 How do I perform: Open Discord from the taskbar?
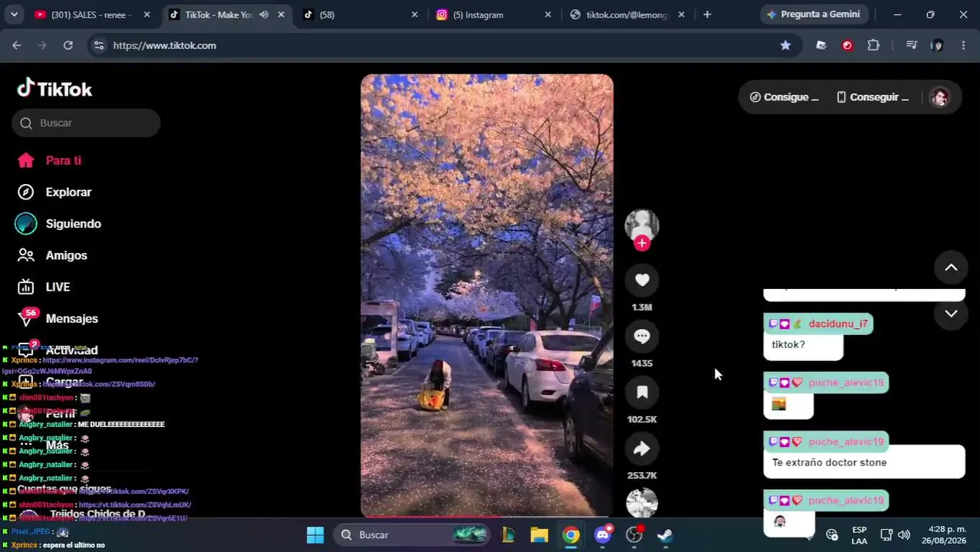603,535
